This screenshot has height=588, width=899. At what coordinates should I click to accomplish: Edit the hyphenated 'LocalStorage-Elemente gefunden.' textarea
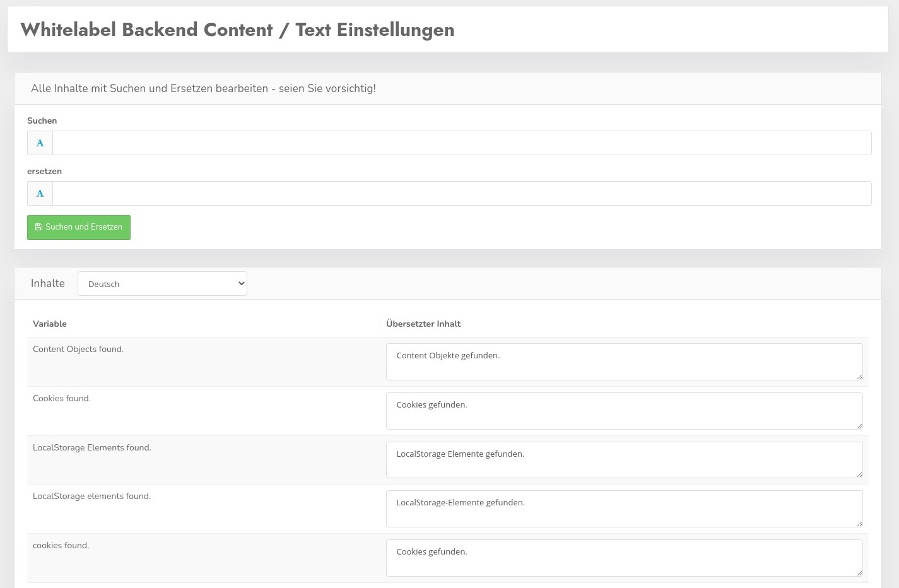coord(623,509)
